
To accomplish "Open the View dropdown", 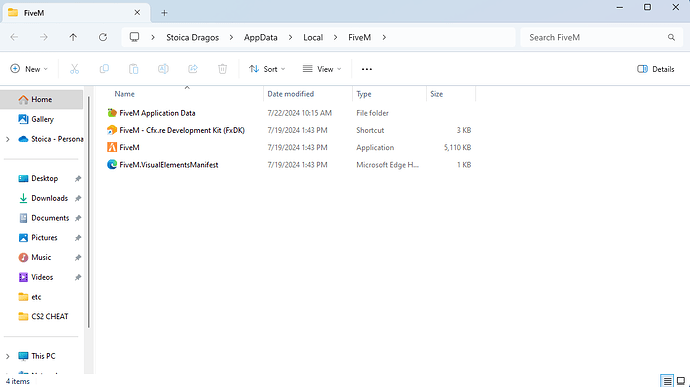I will click(322, 69).
